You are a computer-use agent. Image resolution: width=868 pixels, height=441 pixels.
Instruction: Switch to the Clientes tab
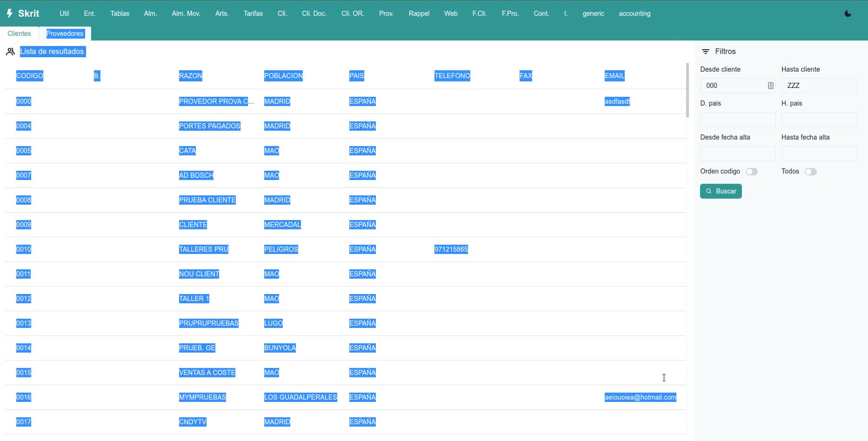click(x=19, y=33)
